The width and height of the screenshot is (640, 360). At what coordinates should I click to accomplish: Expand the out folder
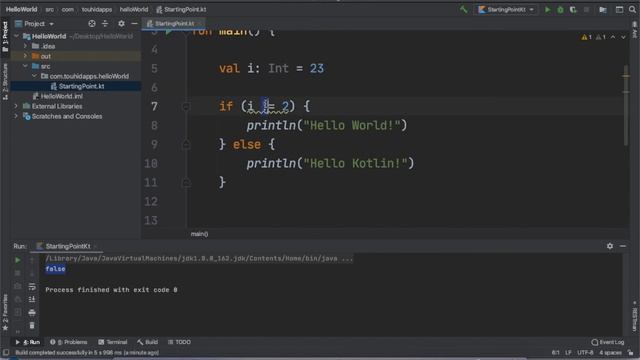[25, 56]
